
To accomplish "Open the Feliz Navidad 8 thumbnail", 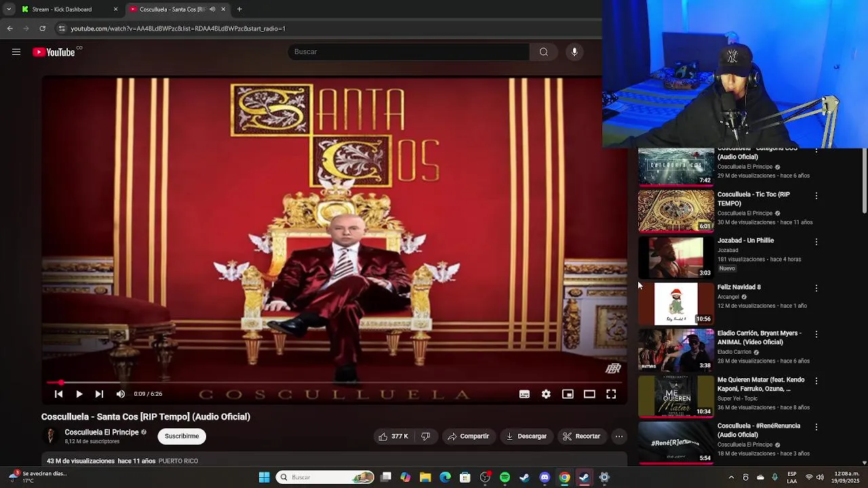I will click(x=676, y=304).
